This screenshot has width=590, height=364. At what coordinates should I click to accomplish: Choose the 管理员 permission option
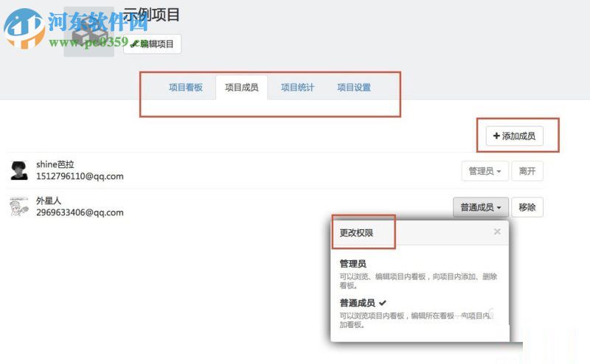[419, 274]
